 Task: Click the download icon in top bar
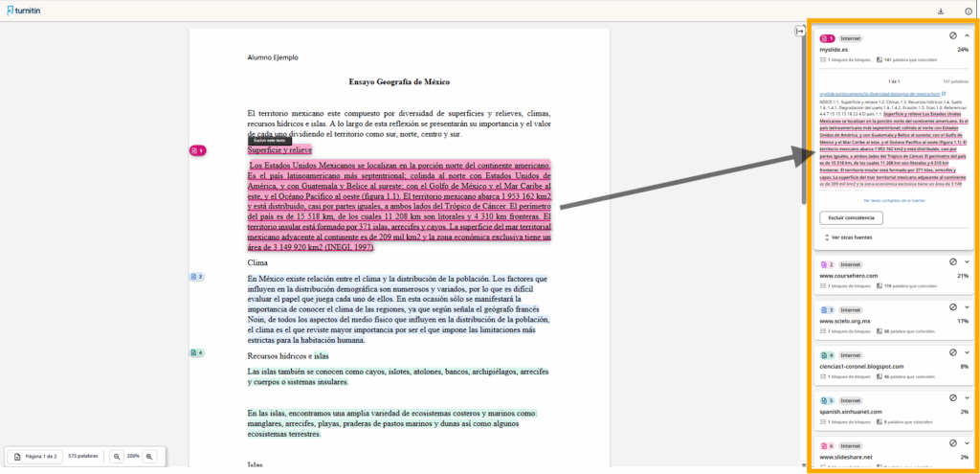(x=941, y=11)
